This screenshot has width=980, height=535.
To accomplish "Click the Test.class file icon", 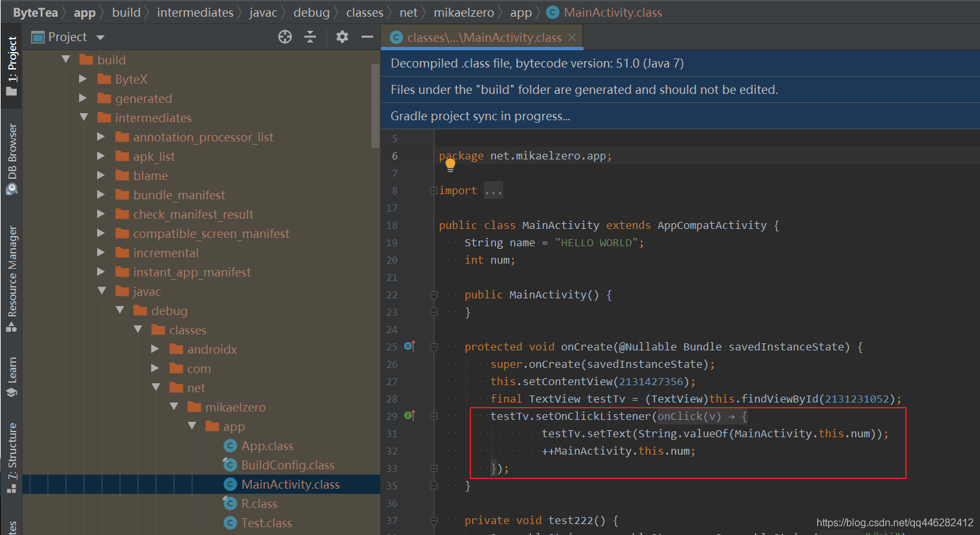I will [230, 523].
